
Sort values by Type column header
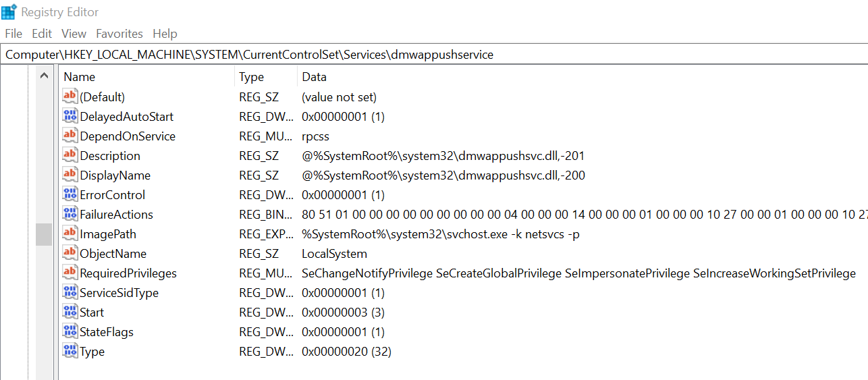[x=252, y=77]
